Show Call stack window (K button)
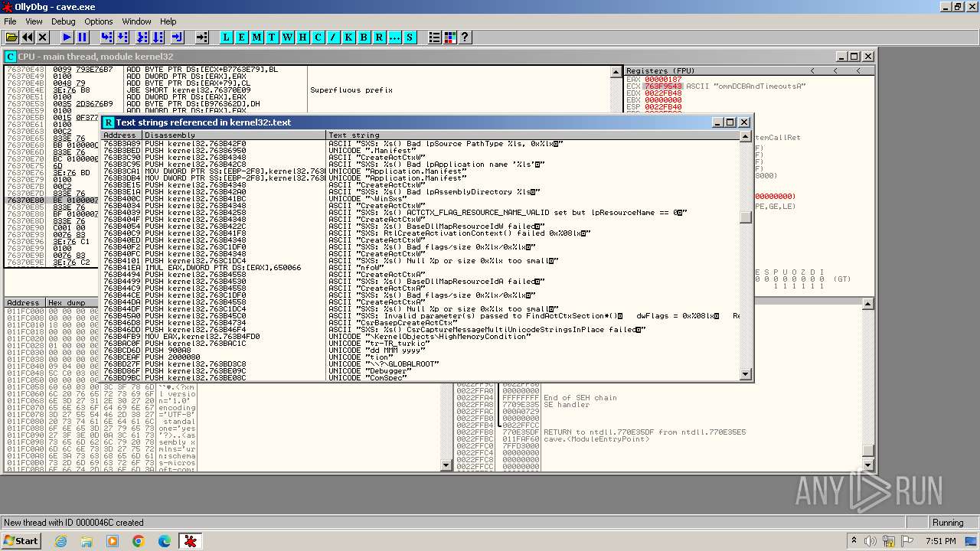Screen dimensions: 980x551 [349, 37]
